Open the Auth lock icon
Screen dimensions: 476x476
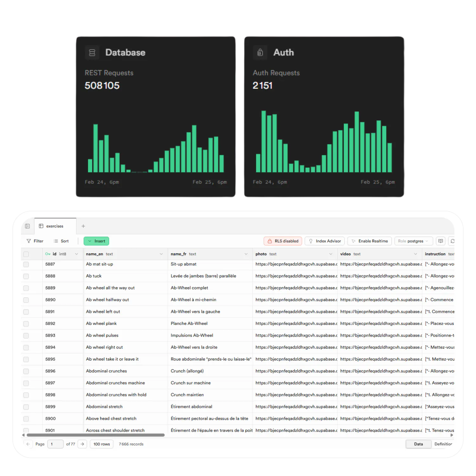tap(260, 52)
